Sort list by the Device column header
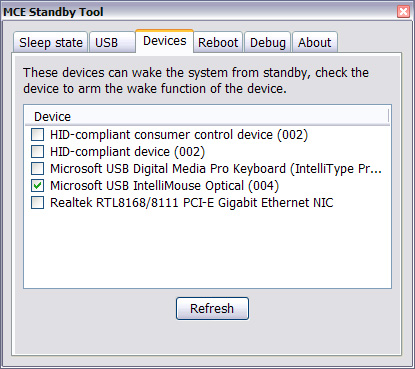Viewport: 415px width, 369px height. click(207, 117)
